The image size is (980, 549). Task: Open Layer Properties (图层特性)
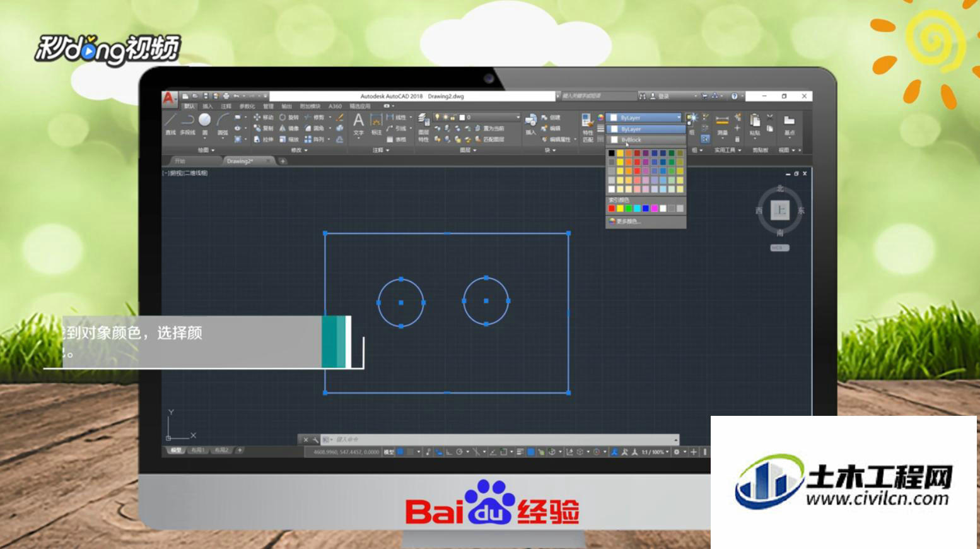(x=423, y=127)
